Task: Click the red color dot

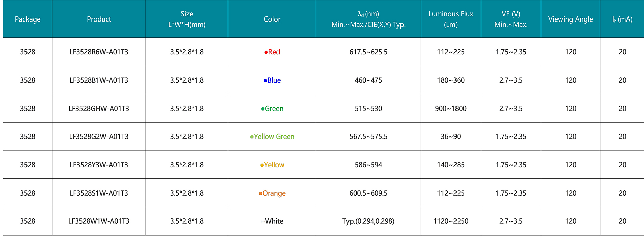Action: pyautogui.click(x=266, y=52)
